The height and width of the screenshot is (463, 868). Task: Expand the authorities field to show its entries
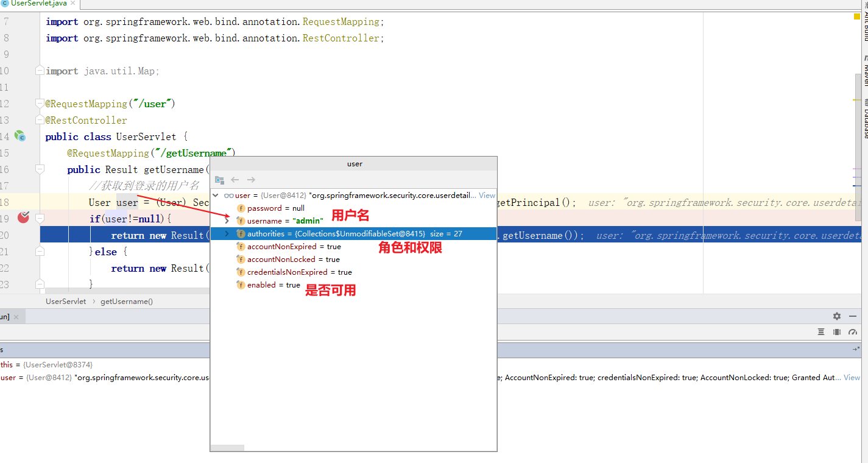[x=227, y=234]
